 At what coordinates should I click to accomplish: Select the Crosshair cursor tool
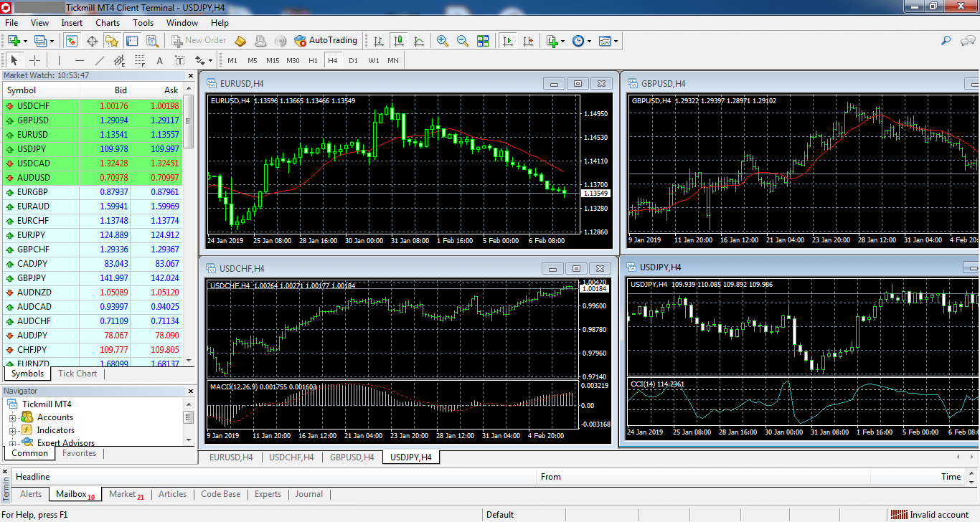pos(34,61)
